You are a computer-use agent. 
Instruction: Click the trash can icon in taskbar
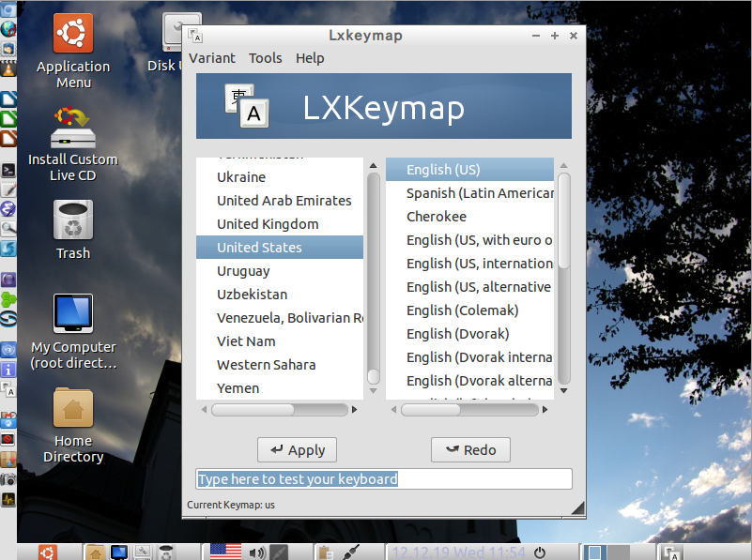click(x=166, y=552)
